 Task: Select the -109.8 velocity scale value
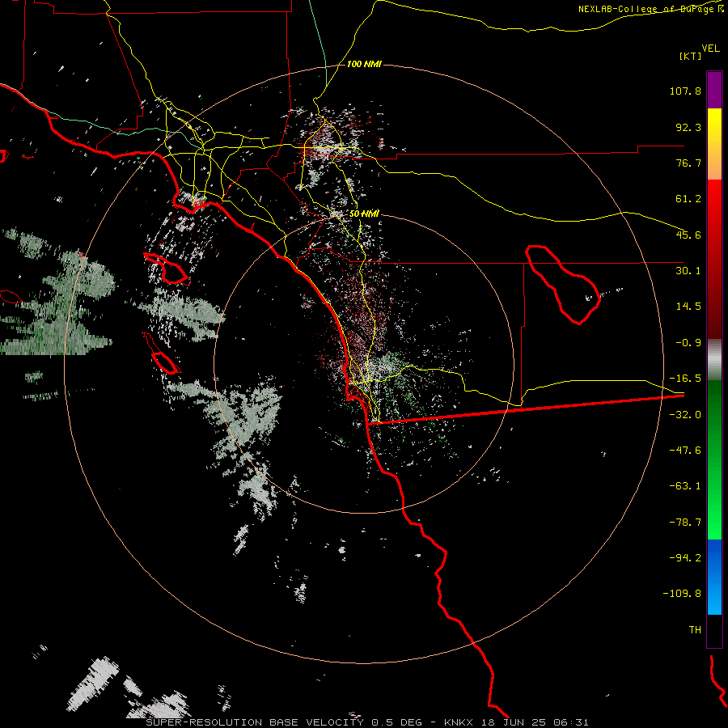coord(682,594)
